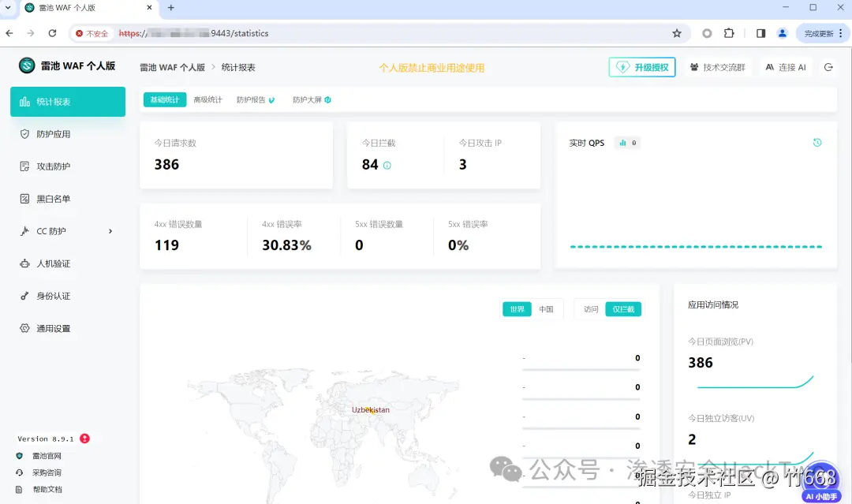Open the 防护大屏 tab
Screen dimensions: 852x504
pyautogui.click(x=308, y=101)
